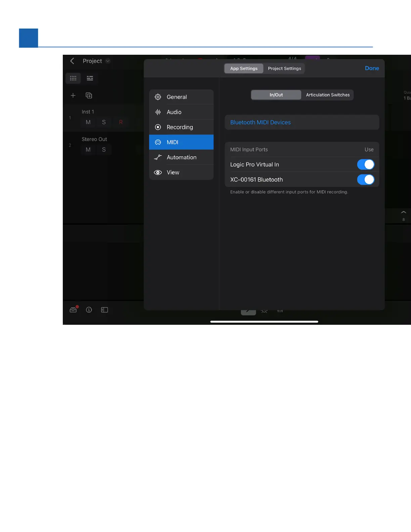Add a new track with plus icon
The width and height of the screenshot is (411, 532).
73,95
